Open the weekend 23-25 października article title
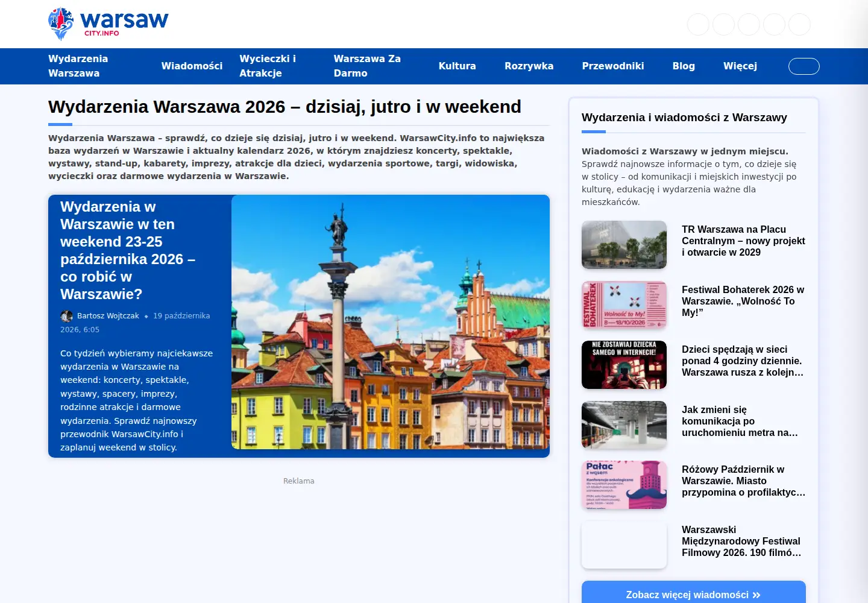868x603 pixels. pyautogui.click(x=128, y=250)
